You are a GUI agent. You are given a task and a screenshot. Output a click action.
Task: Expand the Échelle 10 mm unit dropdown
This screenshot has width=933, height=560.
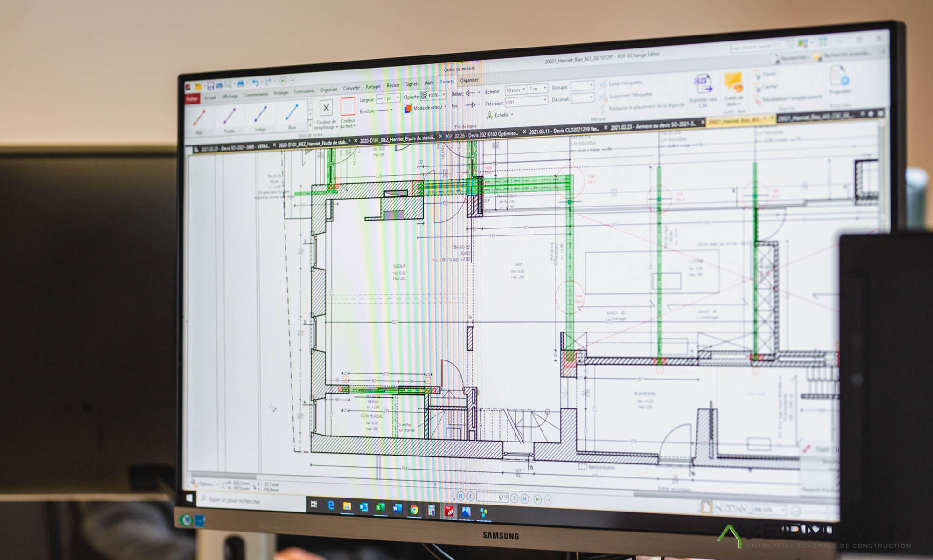coord(524,90)
